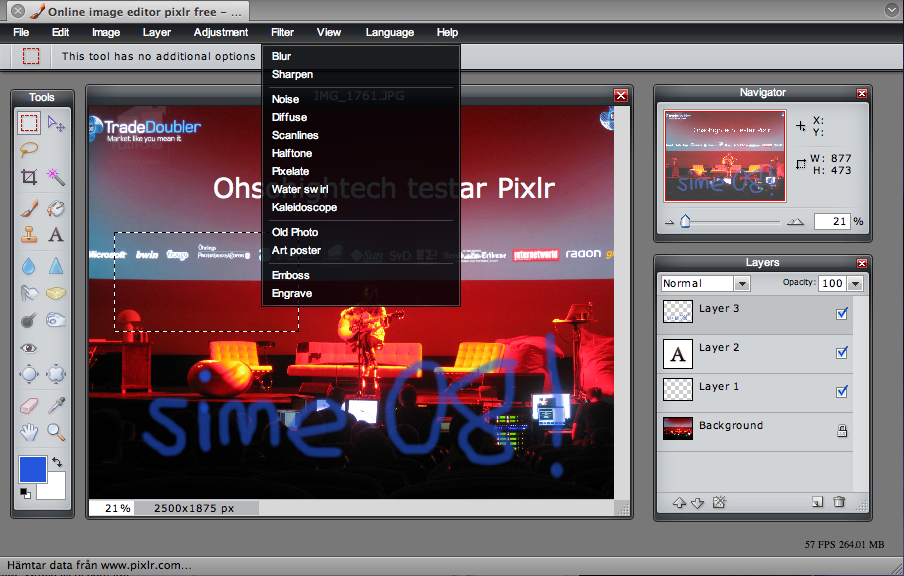The width and height of the screenshot is (904, 576).
Task: Open the Layer menu
Action: pos(157,32)
